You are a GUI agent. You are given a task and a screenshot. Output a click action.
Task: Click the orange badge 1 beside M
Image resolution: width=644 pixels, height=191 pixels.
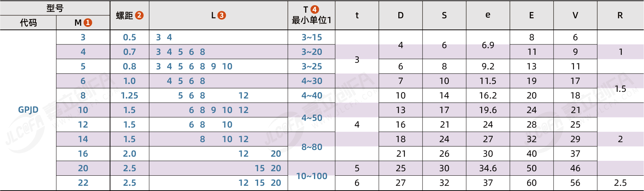click(88, 23)
